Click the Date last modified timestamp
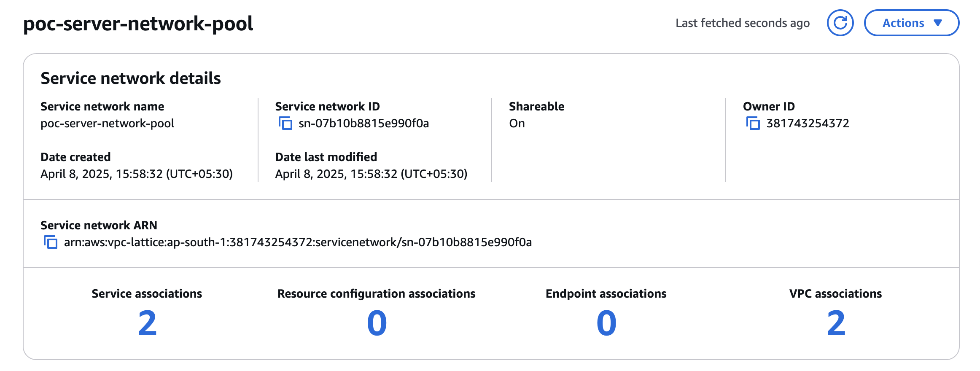The image size is (980, 371). coord(371,174)
